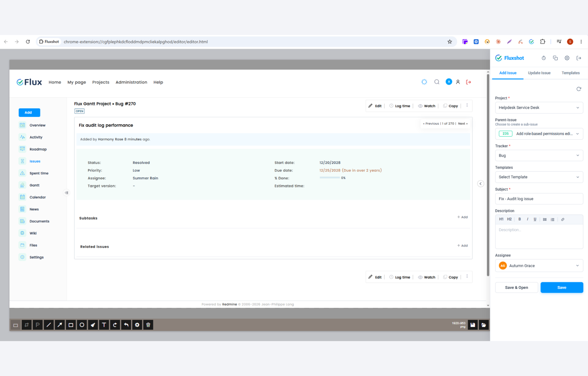Switch to the Templates tab

(570, 73)
